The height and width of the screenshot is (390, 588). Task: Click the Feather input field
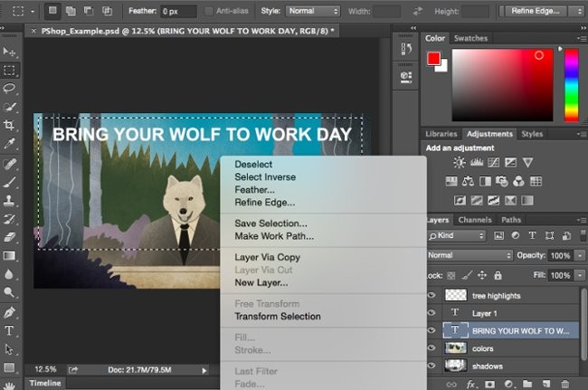(x=178, y=11)
